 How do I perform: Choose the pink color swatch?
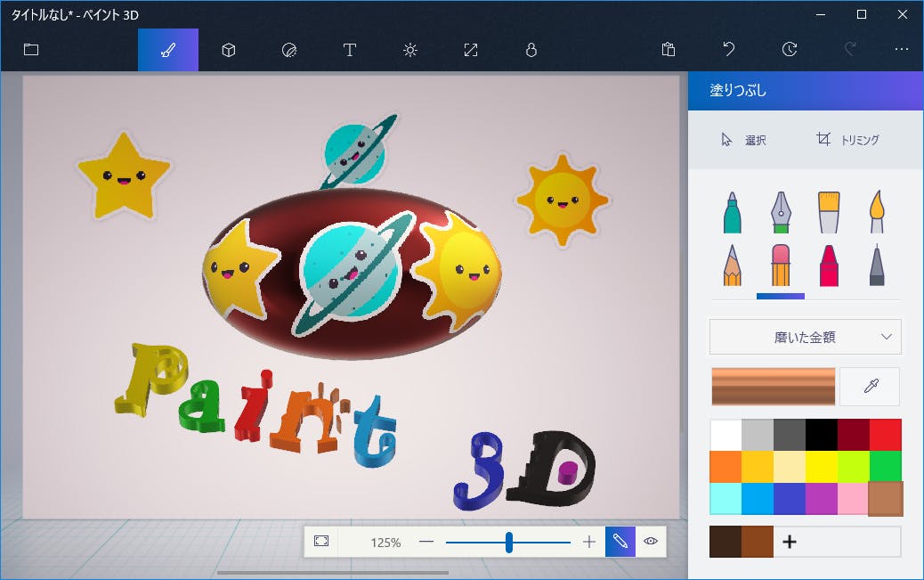click(854, 499)
